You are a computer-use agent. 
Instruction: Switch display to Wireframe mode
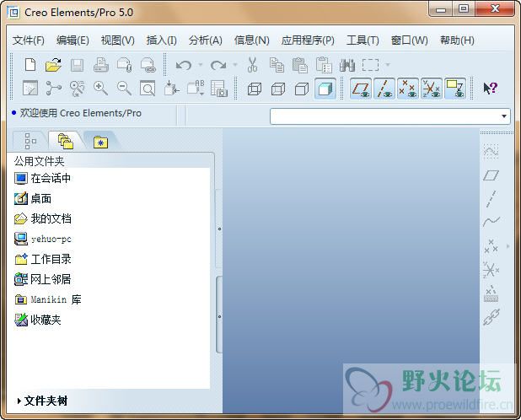(x=255, y=89)
